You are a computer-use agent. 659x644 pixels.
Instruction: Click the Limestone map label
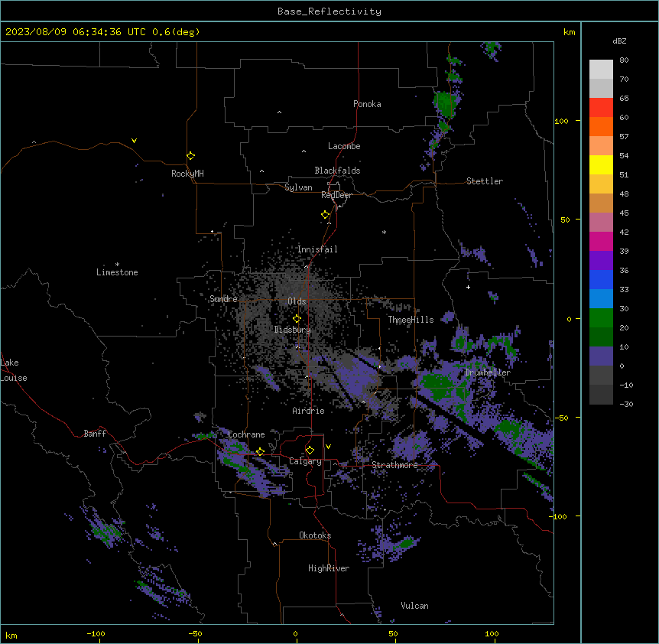point(117,272)
